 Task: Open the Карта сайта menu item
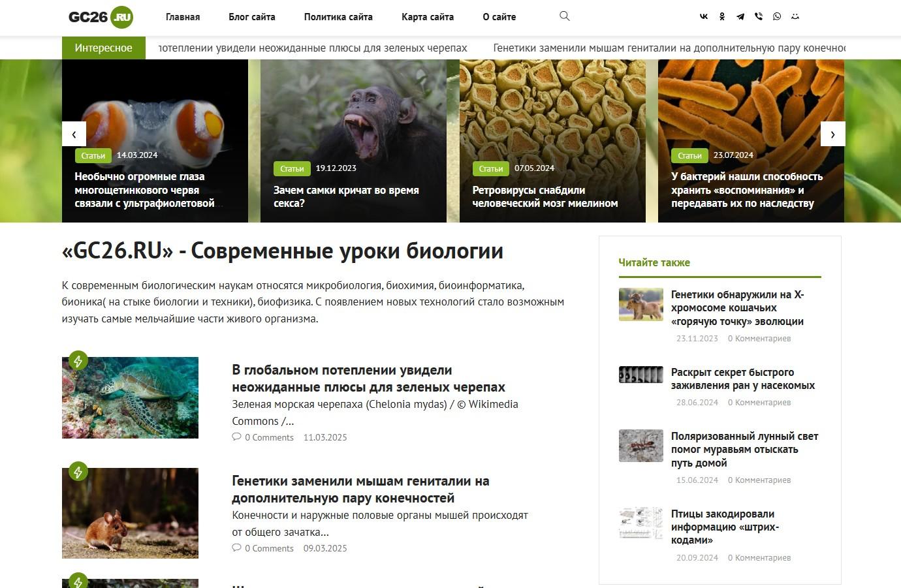pos(428,17)
